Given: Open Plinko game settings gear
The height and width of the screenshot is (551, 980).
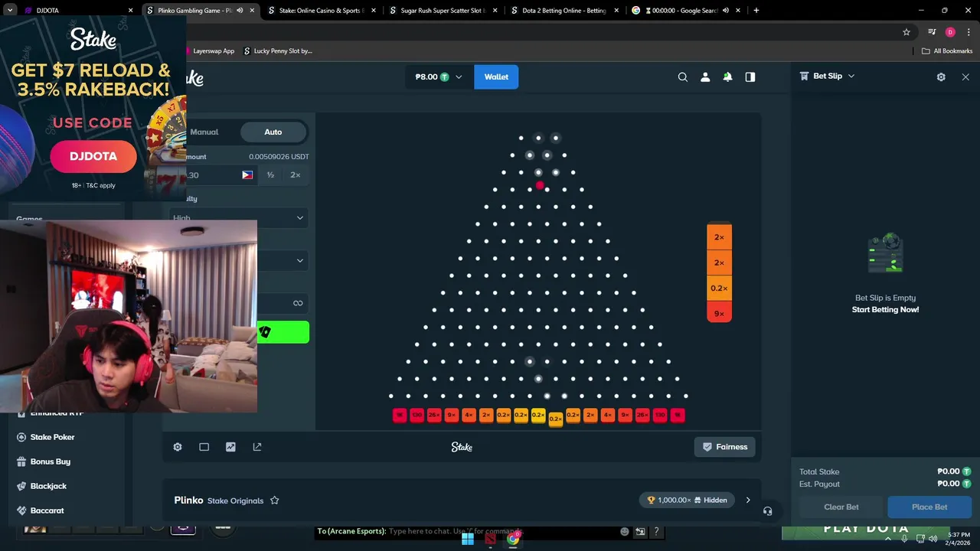Looking at the screenshot, I should (178, 447).
